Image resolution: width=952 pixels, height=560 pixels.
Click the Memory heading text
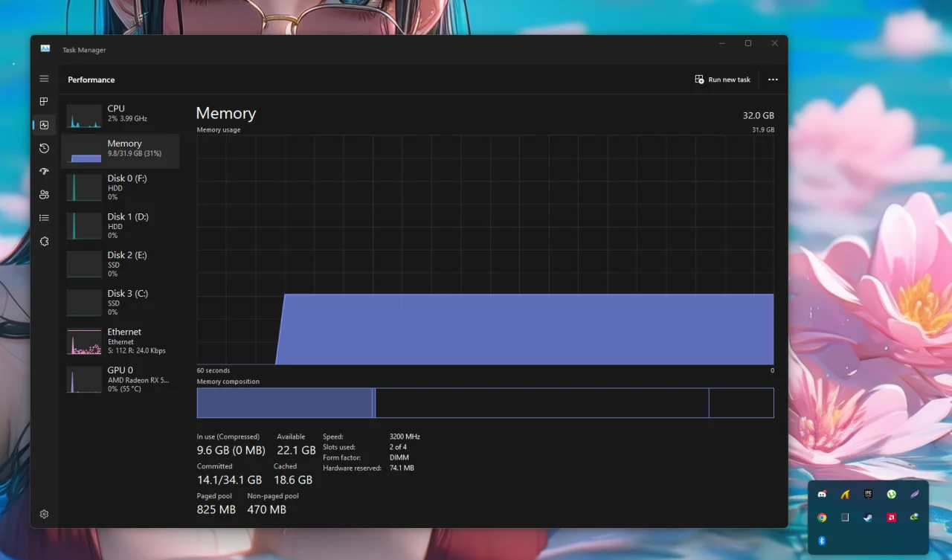[226, 113]
